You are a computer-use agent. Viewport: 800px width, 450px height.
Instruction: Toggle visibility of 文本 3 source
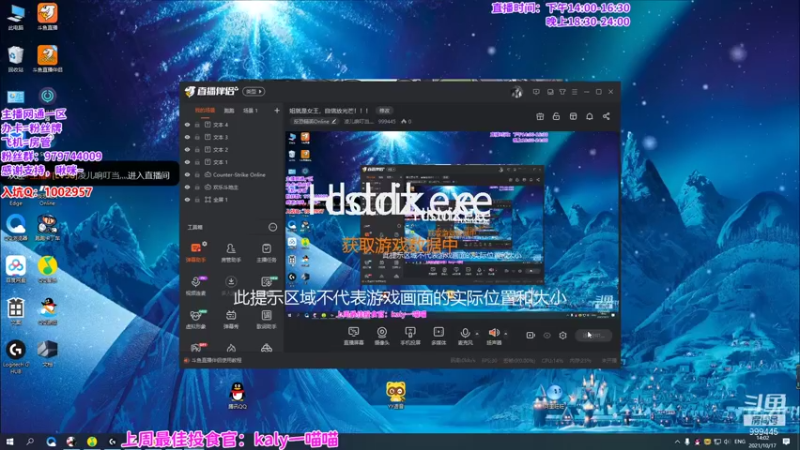point(187,137)
